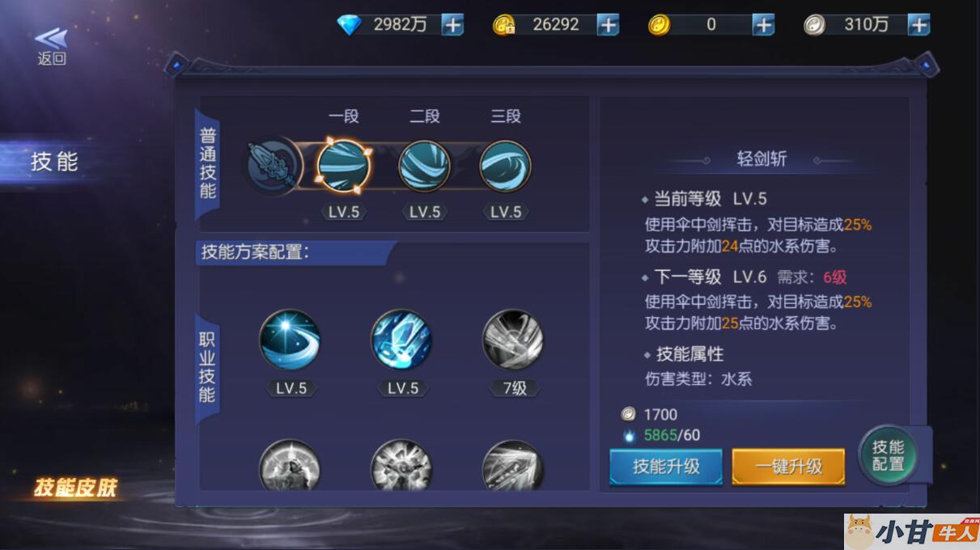
Task: Select the locked bottom-middle skill icon
Action: [401, 465]
